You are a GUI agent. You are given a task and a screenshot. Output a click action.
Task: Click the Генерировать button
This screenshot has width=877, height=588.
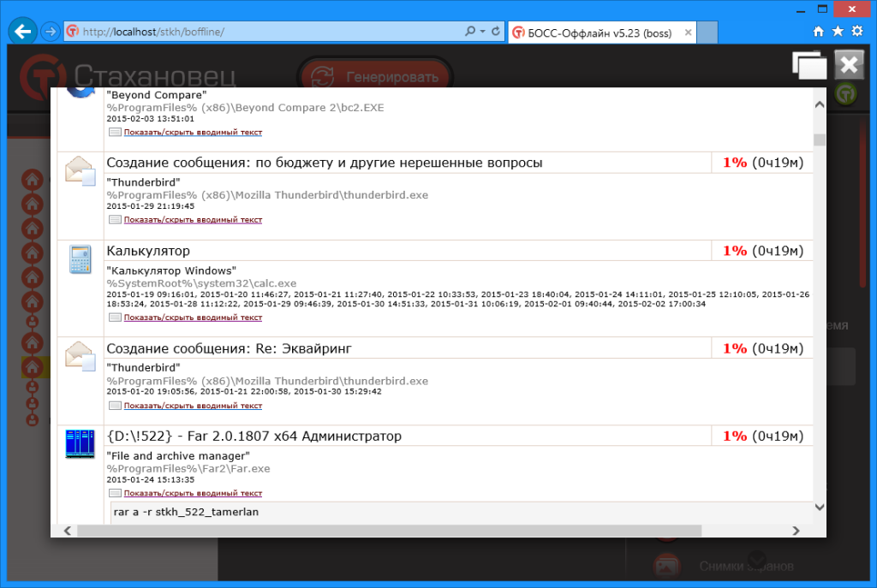tap(376, 77)
